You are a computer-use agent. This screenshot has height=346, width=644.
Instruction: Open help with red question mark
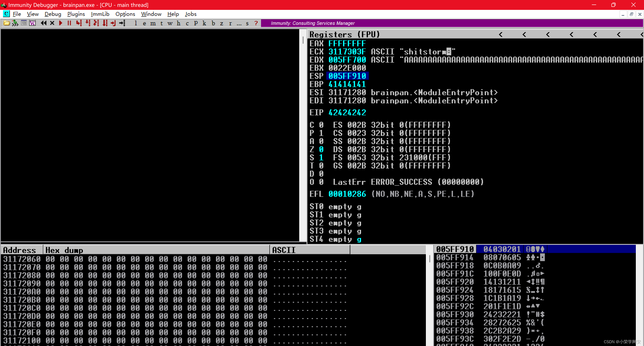pos(256,23)
